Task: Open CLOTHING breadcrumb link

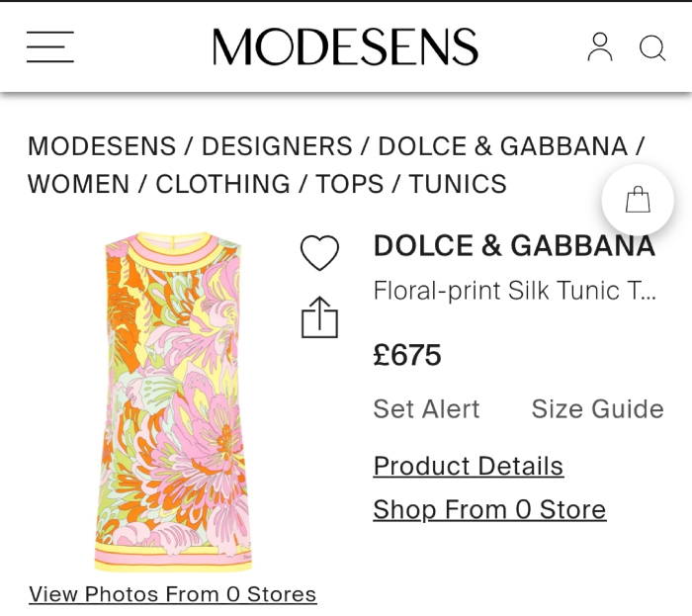Action: [x=222, y=184]
